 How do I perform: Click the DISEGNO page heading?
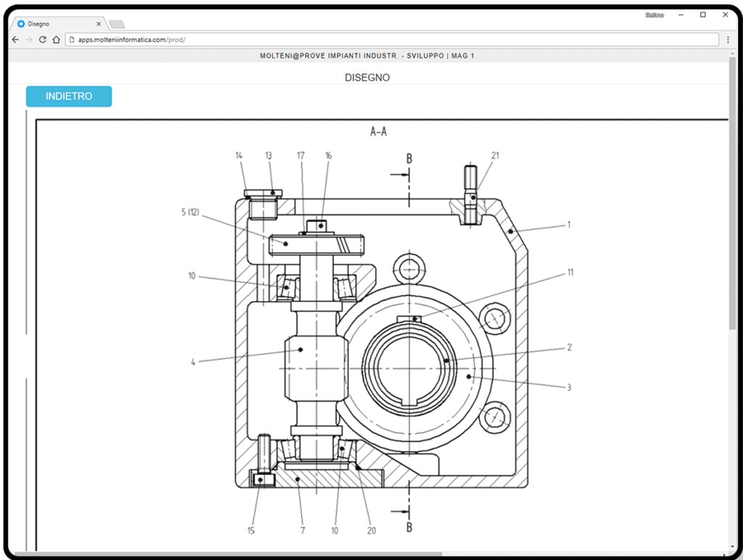point(367,78)
